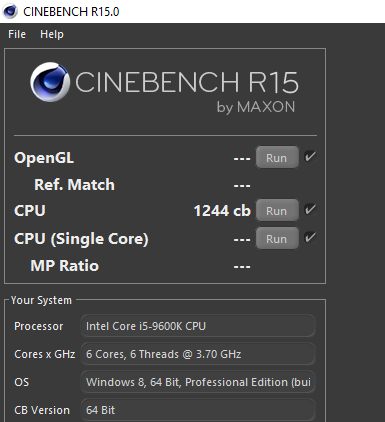Click the Cinebench icon in the title bar
Image resolution: width=385 pixels, height=422 pixels.
(10, 11)
